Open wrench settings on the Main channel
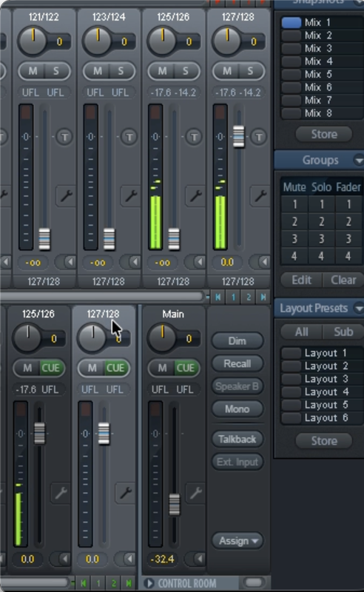 click(195, 492)
